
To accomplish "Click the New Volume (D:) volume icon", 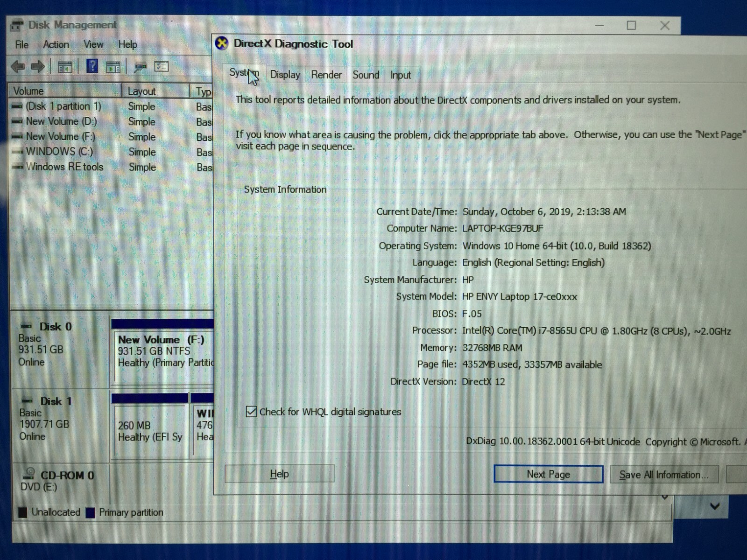I will pyautogui.click(x=17, y=121).
